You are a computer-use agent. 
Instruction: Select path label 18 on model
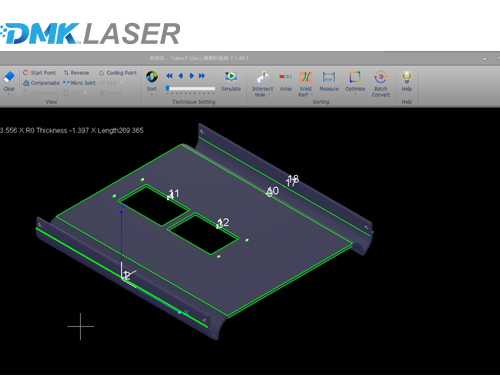(x=293, y=178)
